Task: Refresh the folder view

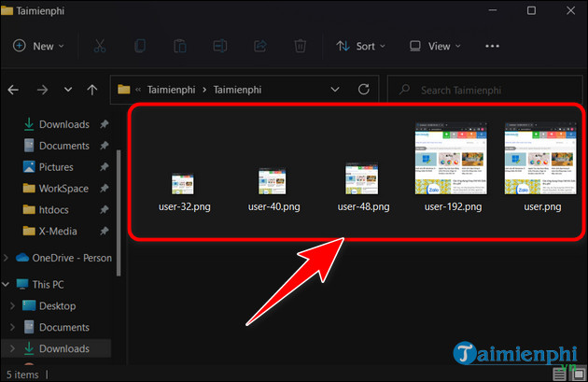Action: 363,90
